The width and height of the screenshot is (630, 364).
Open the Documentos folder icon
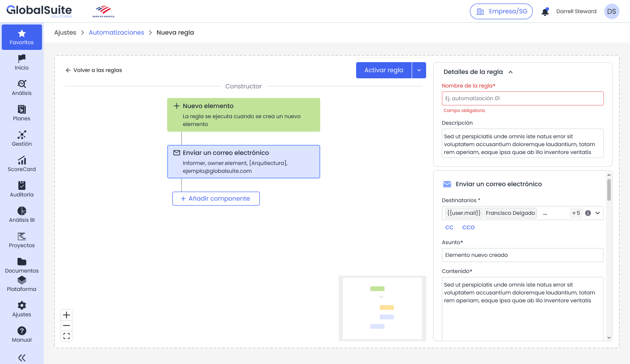[x=22, y=262]
